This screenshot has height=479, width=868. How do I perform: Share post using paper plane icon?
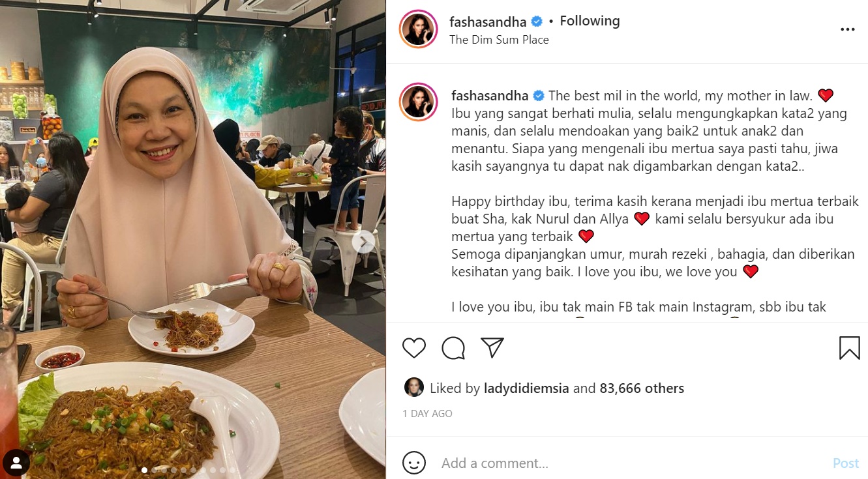[492, 348]
